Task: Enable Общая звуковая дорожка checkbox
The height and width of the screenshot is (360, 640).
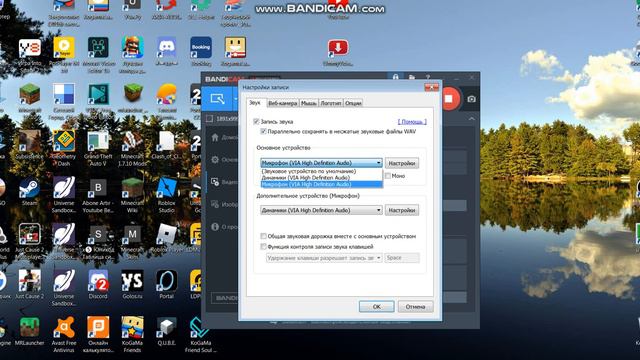Action: 263,236
